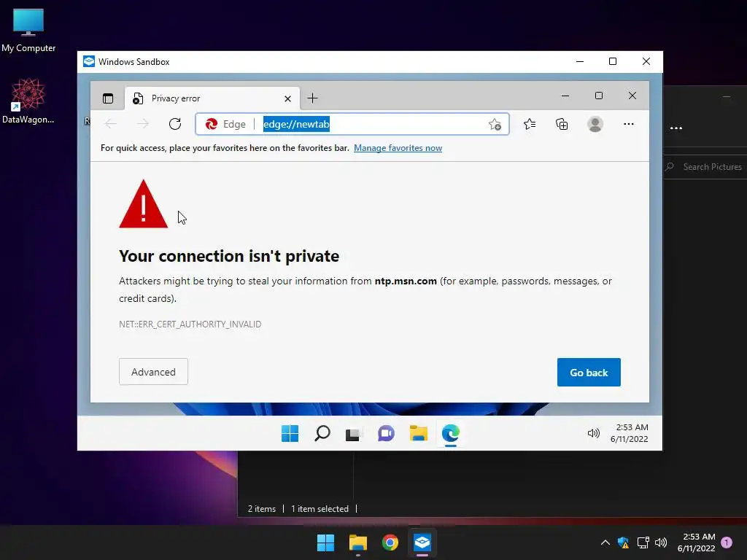747x560 pixels.
Task: Minimize the Windows Sandbox window
Action: coord(580,61)
